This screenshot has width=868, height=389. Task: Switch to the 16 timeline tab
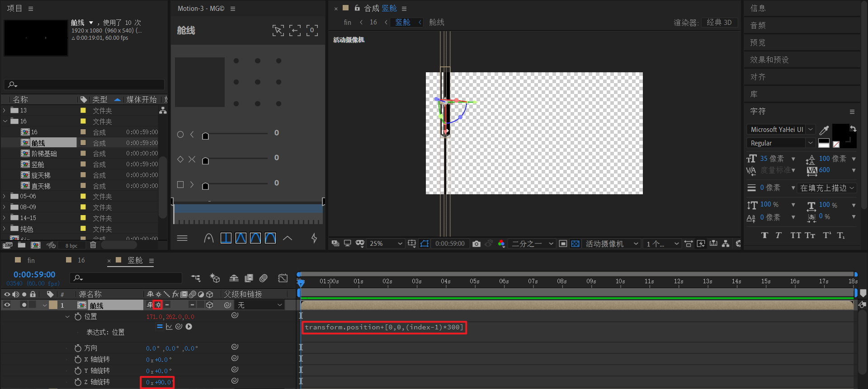(81, 260)
